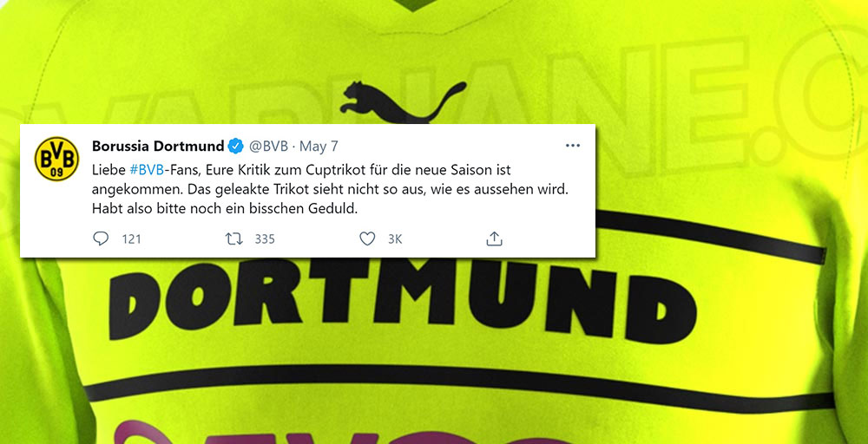868x444 pixels.
Task: Click the 335 retweets count
Action: [265, 238]
